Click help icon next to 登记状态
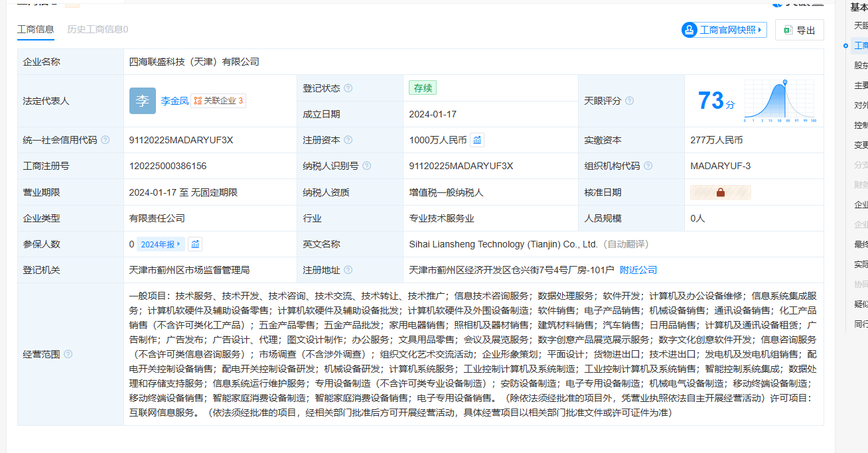The image size is (868, 453). tap(348, 88)
